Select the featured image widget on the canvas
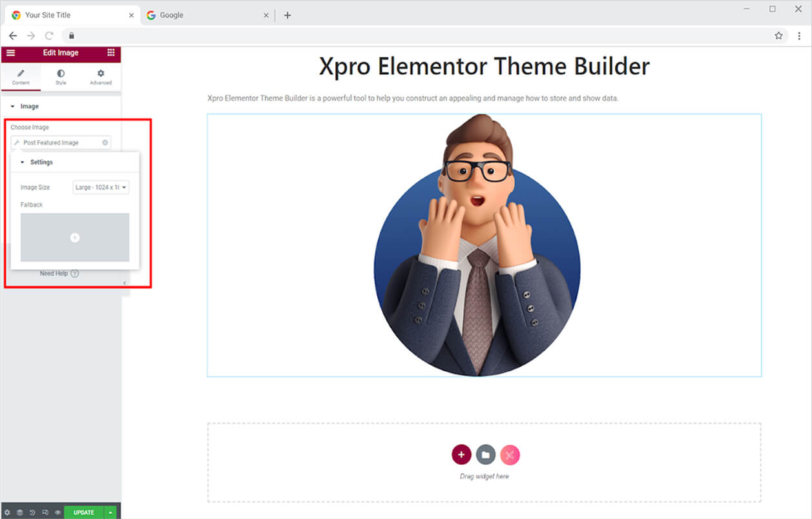This screenshot has height=519, width=812. tap(484, 245)
